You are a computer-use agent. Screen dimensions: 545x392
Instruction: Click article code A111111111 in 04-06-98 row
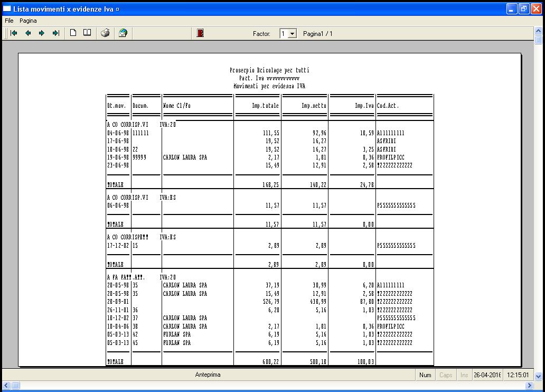pos(391,133)
